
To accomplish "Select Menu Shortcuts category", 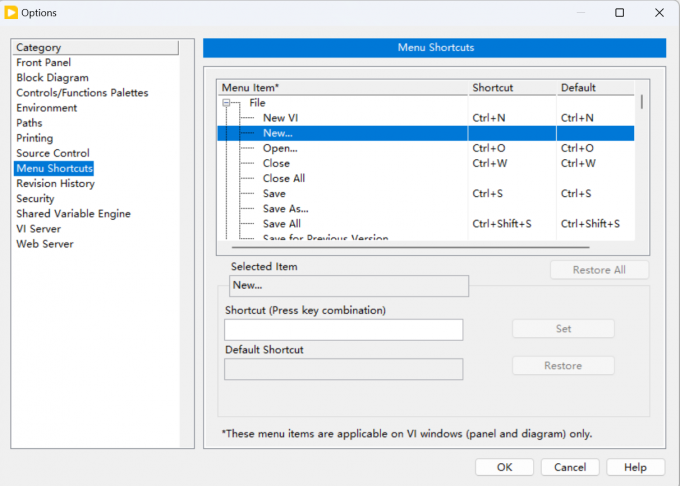I will 54,168.
